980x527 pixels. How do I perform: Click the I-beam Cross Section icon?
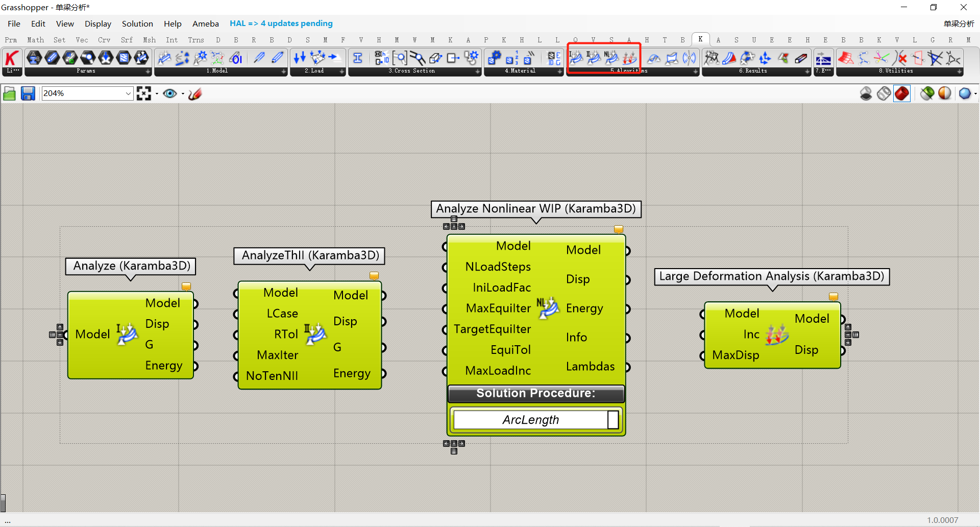[358, 58]
